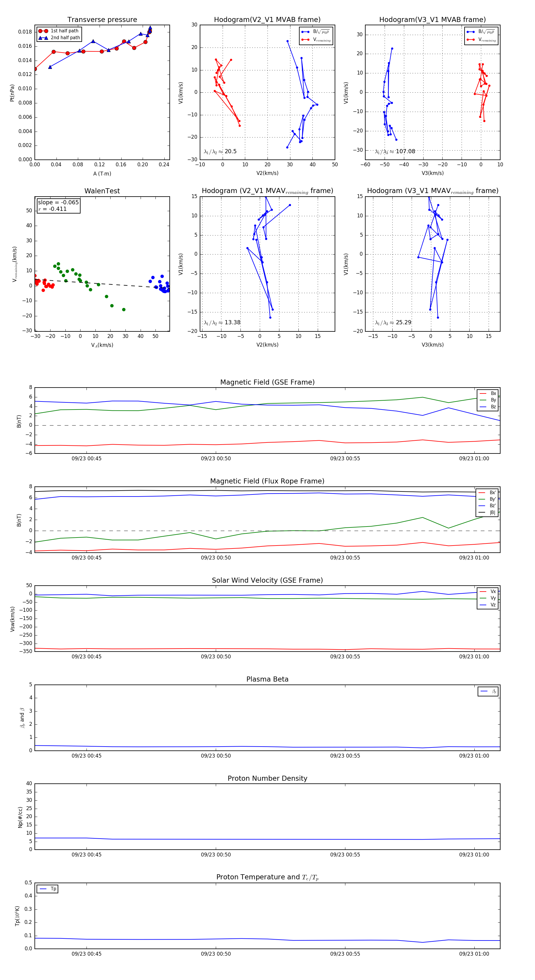Click the "B(nT)" label of GSE Magnetic Field plot
This screenshot has height=980, width=535.
19,421
